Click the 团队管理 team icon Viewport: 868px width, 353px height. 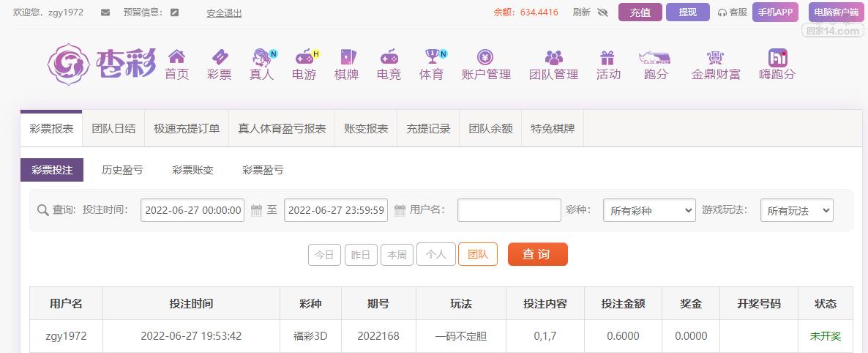[x=553, y=57]
